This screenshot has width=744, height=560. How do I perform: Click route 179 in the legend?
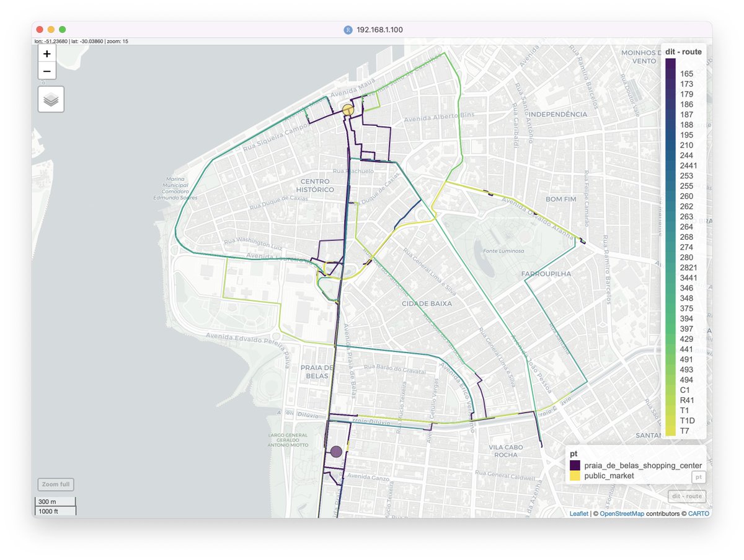[x=686, y=94]
